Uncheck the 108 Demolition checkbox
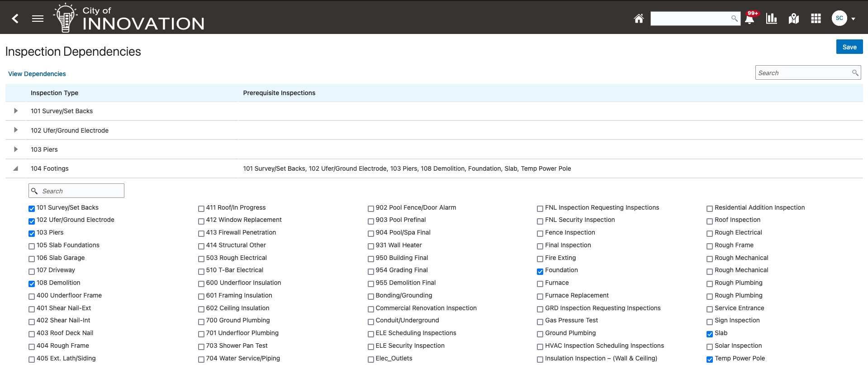 coord(32,284)
